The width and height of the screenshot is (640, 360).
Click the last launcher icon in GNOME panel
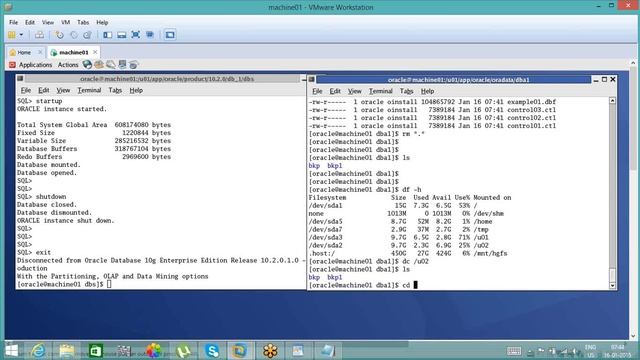133,64
